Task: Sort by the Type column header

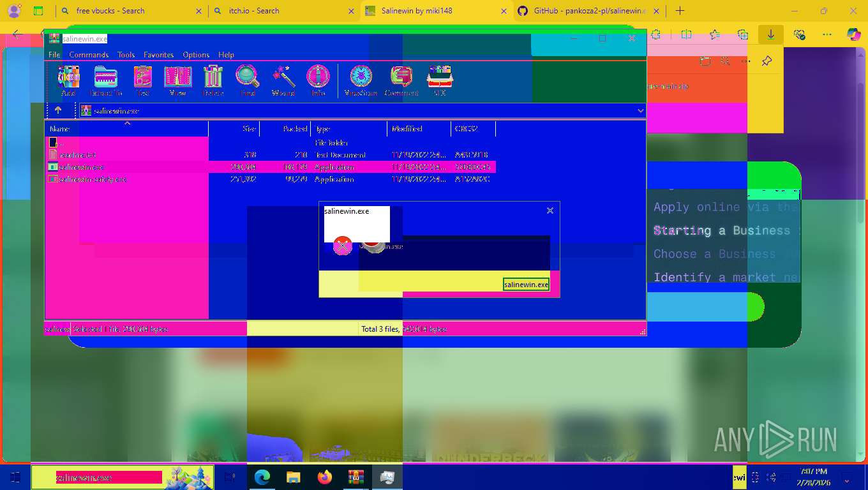Action: pos(349,129)
